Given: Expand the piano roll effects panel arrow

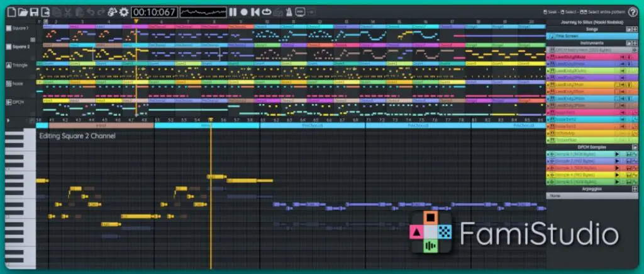Looking at the screenshot, I should pyautogui.click(x=8, y=120).
